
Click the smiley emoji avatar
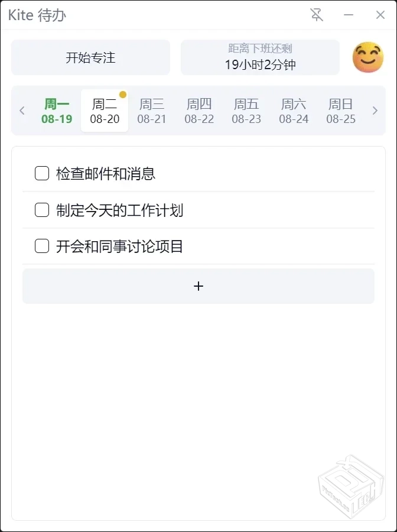coord(367,57)
